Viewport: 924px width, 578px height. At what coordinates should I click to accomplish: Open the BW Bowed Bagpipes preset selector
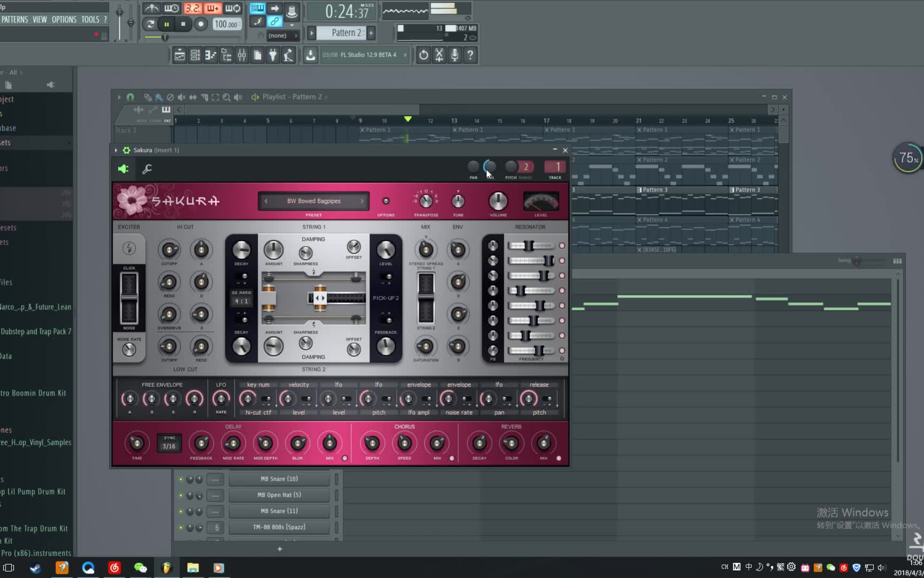313,201
